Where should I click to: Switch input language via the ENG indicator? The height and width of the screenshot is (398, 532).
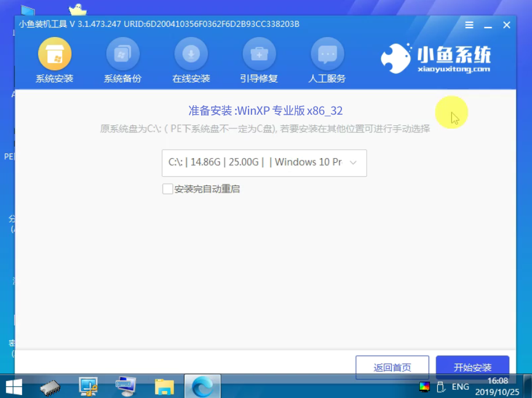click(x=460, y=386)
